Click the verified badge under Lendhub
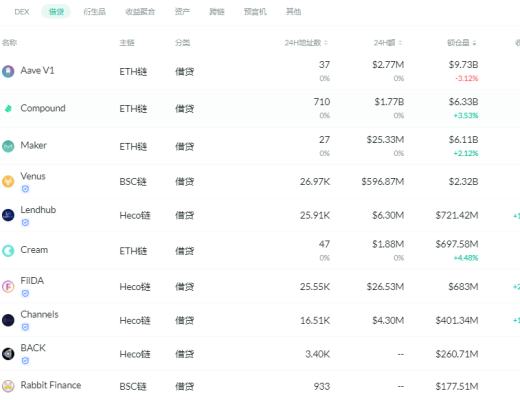The image size is (520, 400). tap(25, 222)
